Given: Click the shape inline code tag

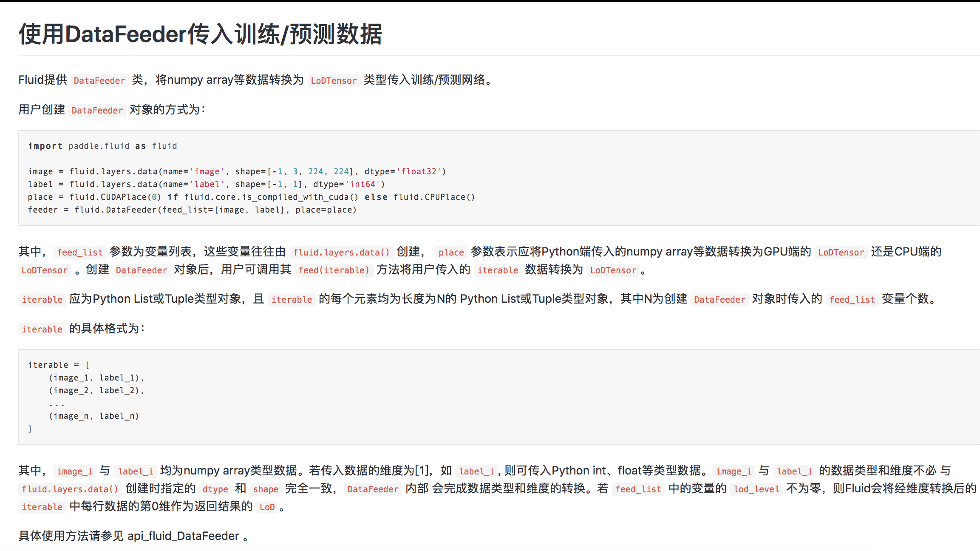Looking at the screenshot, I should 266,489.
